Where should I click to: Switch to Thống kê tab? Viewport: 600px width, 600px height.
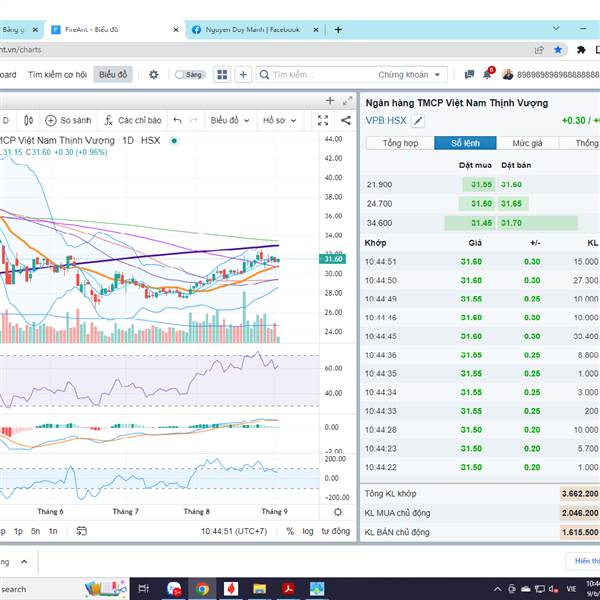[582, 143]
